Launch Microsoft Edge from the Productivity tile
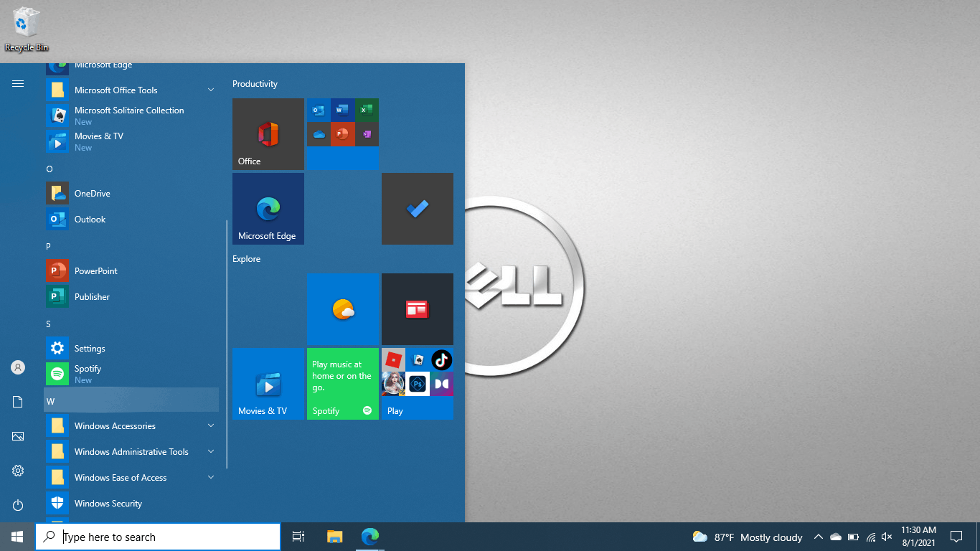This screenshot has height=551, width=980. pyautogui.click(x=268, y=209)
